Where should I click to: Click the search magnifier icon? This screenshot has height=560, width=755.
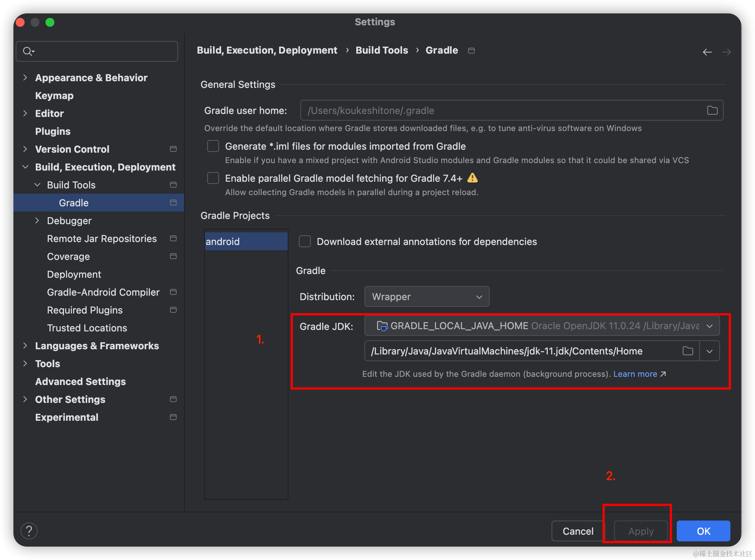pos(28,51)
